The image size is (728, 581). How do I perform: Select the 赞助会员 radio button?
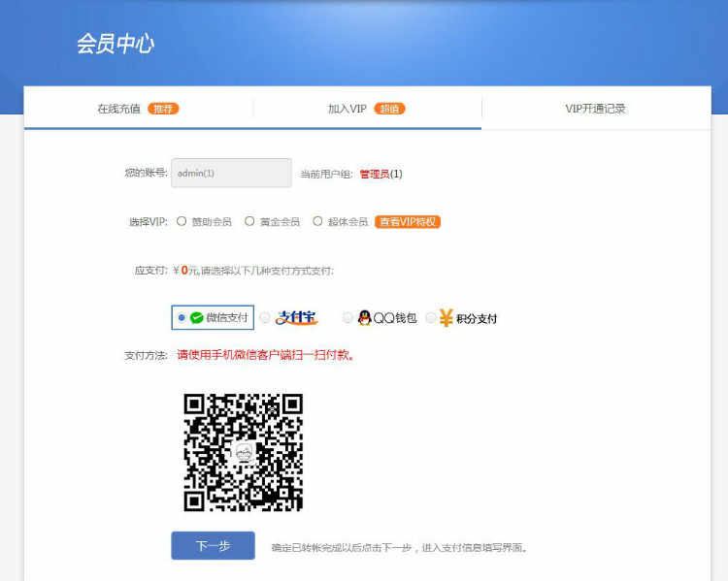pos(182,221)
